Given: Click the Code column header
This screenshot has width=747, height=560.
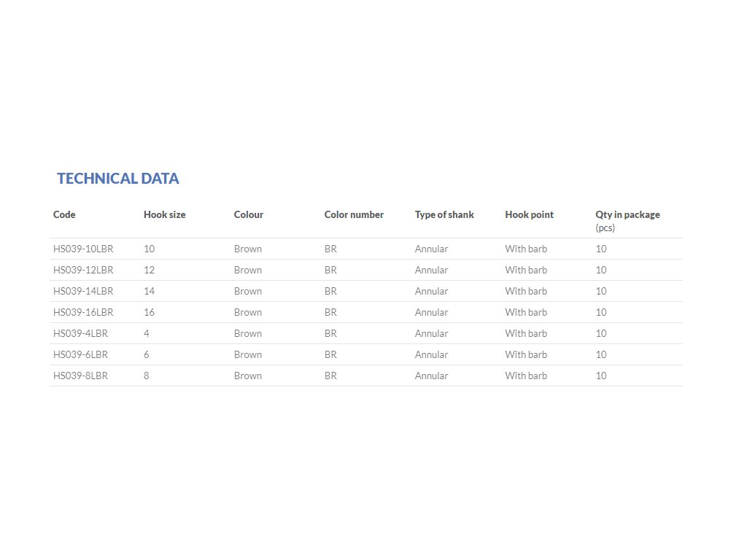Looking at the screenshot, I should coord(64,215).
